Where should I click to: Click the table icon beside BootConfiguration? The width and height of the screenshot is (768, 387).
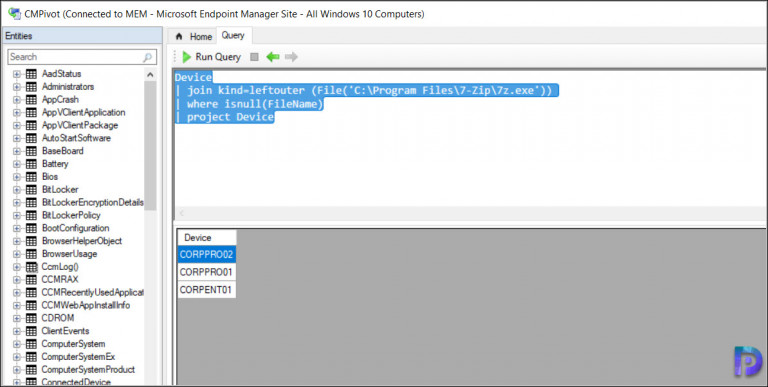point(31,228)
